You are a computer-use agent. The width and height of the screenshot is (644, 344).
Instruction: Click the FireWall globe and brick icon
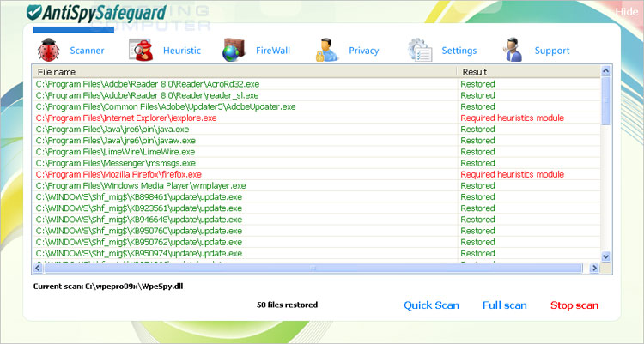pyautogui.click(x=234, y=50)
